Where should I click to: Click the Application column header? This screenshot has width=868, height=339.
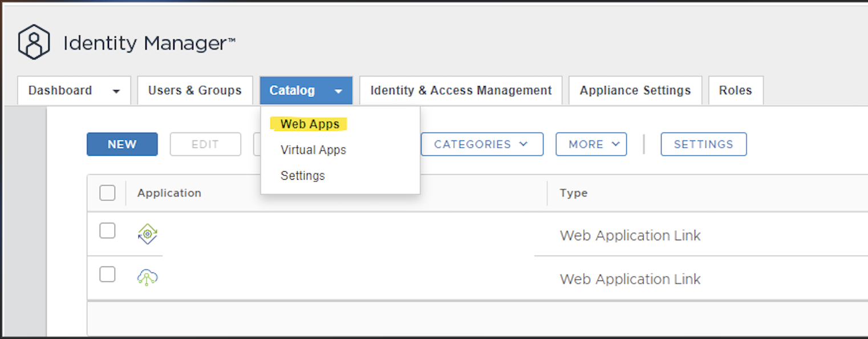pyautogui.click(x=169, y=193)
